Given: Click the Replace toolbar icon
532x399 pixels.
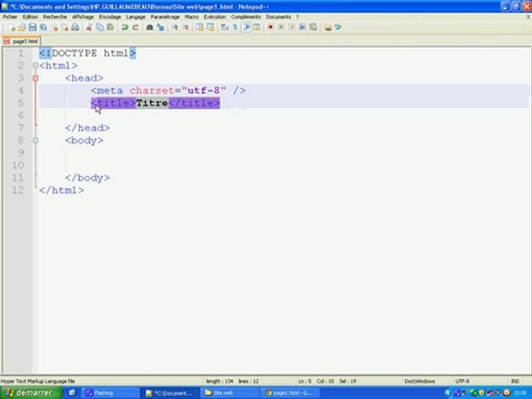Looking at the screenshot, I should [x=160, y=28].
